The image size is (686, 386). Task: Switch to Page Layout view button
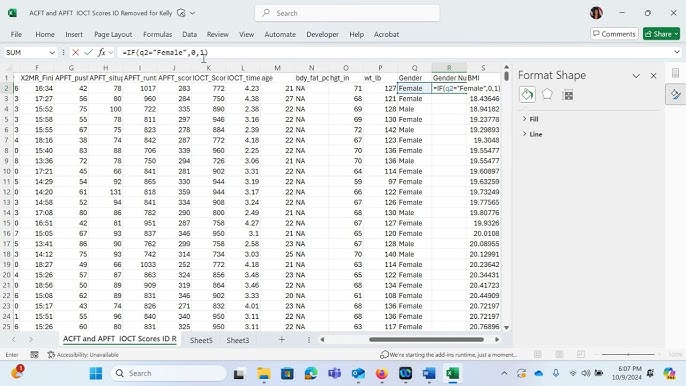[559, 354]
